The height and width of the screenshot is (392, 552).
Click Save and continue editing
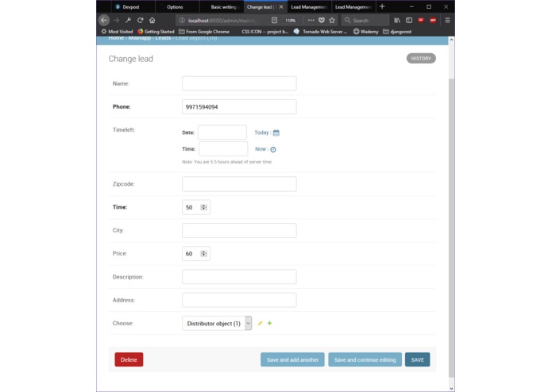[x=365, y=359]
